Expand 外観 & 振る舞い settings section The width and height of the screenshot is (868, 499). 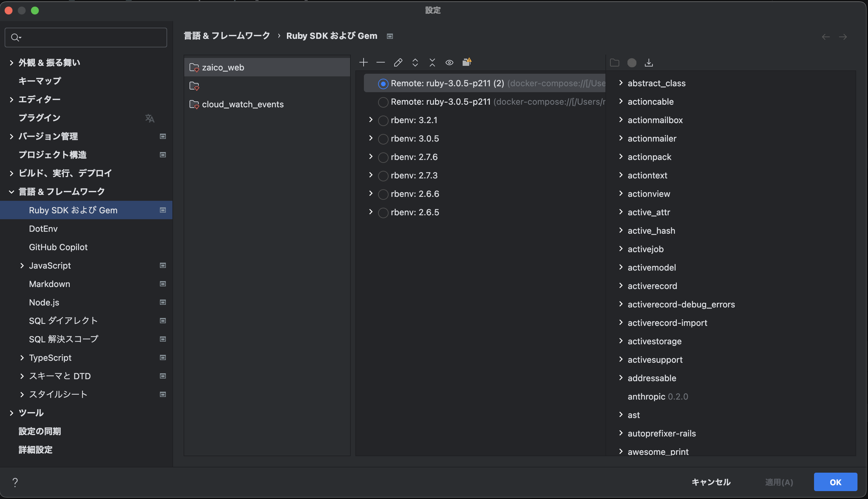pos(11,63)
